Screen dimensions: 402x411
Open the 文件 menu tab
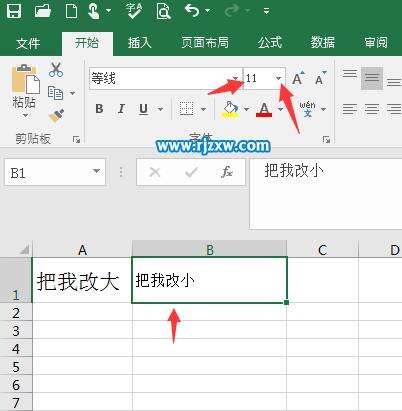[28, 43]
